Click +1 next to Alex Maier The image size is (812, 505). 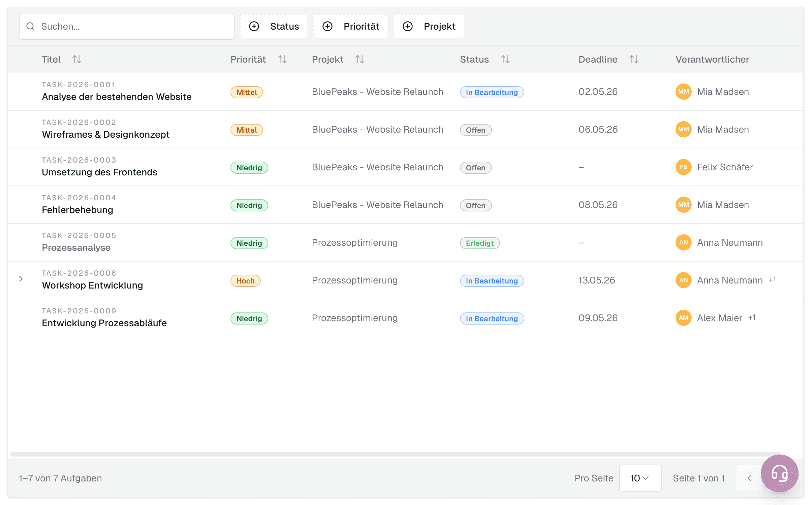[x=752, y=318]
